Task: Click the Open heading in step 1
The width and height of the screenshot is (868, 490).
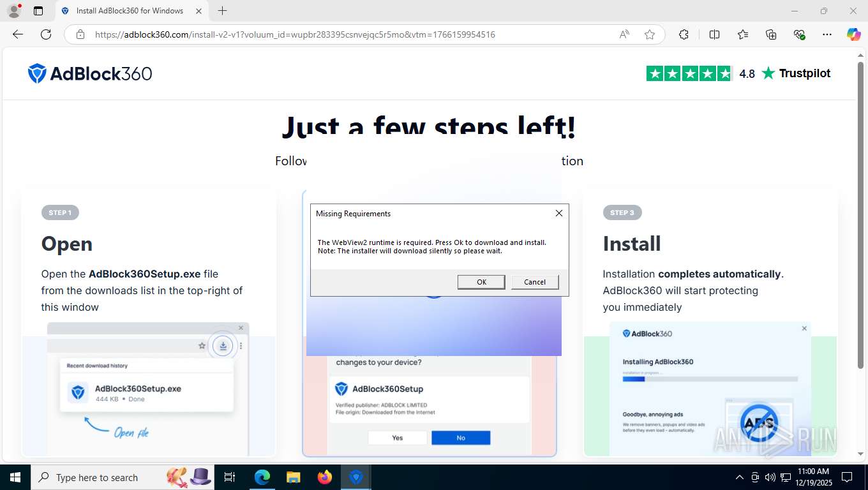Action: pos(67,244)
